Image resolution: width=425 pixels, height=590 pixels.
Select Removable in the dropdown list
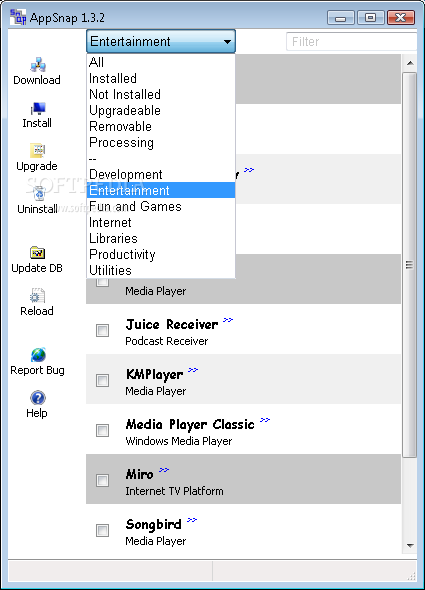161,126
